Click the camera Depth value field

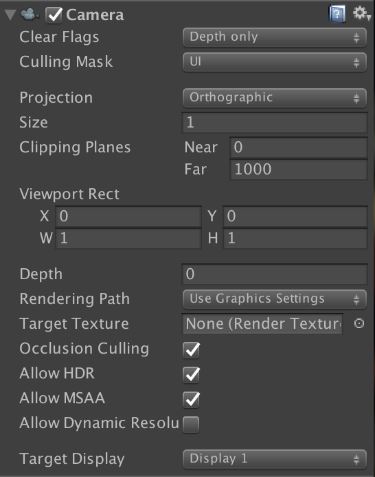(x=275, y=274)
